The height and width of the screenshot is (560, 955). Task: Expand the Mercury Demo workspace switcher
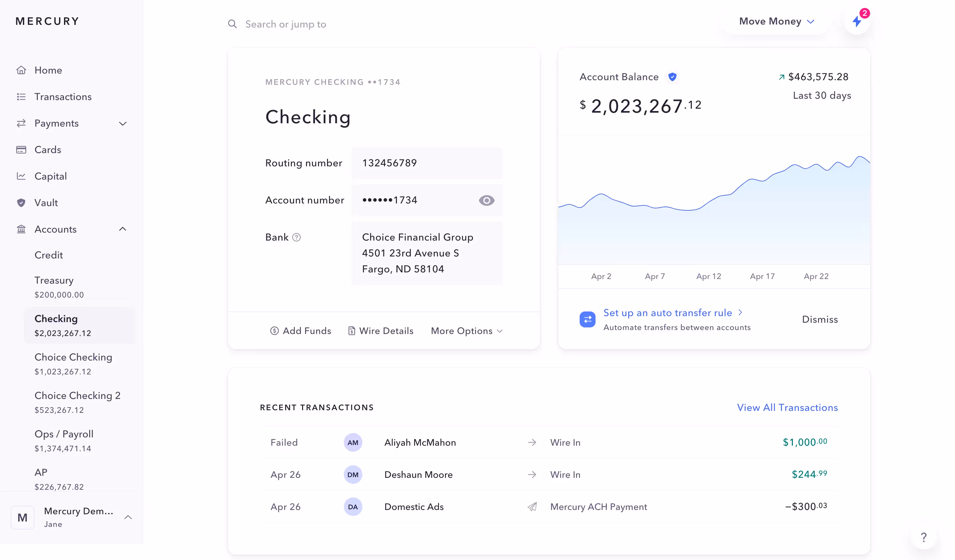point(128,517)
